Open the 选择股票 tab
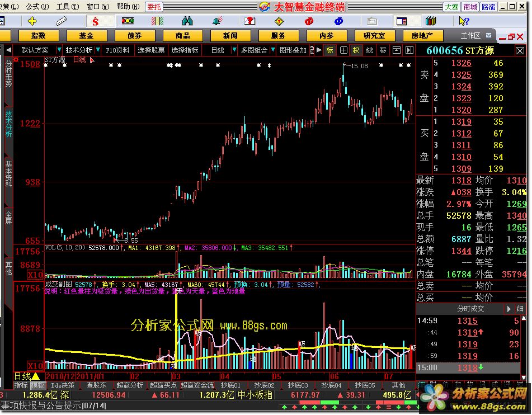 point(152,50)
